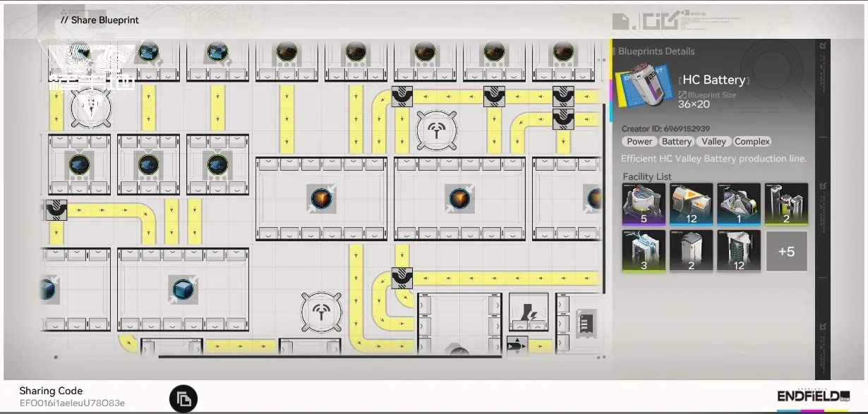Select the Battery tag
The width and height of the screenshot is (868, 414).
coord(677,142)
